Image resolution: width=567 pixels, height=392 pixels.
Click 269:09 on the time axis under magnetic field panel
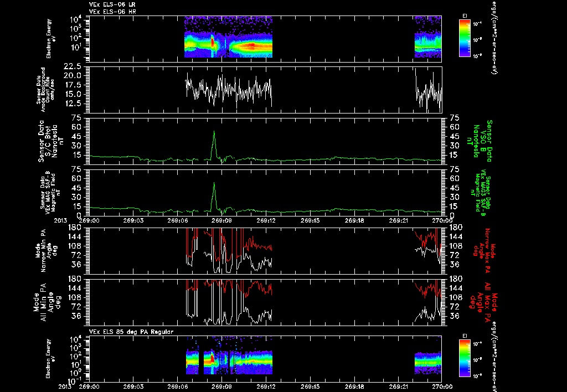coord(222,220)
